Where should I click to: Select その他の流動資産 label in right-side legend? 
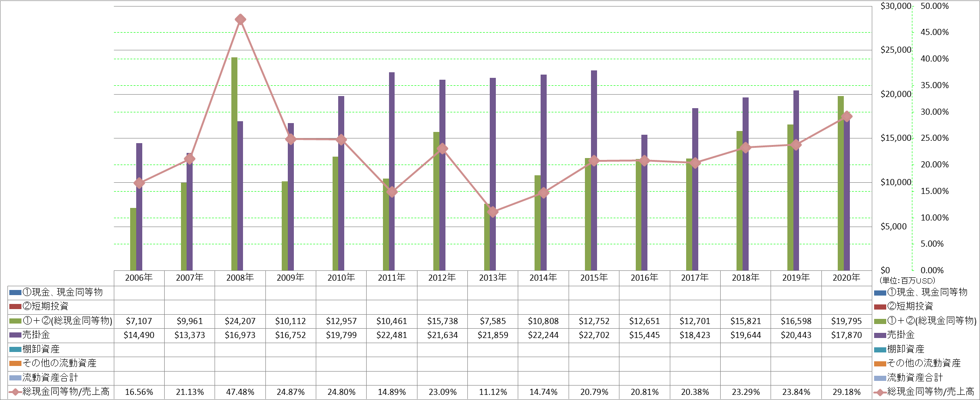(x=924, y=363)
